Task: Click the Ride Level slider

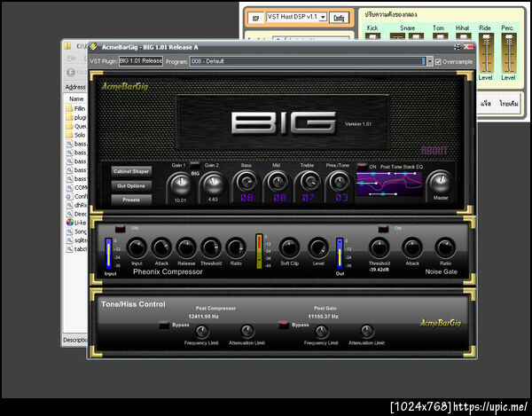Action: pyautogui.click(x=486, y=53)
